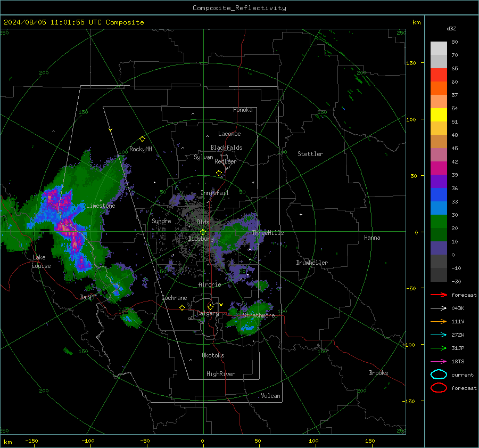Select the magenta 18TS arrow legend entry
Image resolution: width=479 pixels, height=448 pixels.
coord(439,362)
